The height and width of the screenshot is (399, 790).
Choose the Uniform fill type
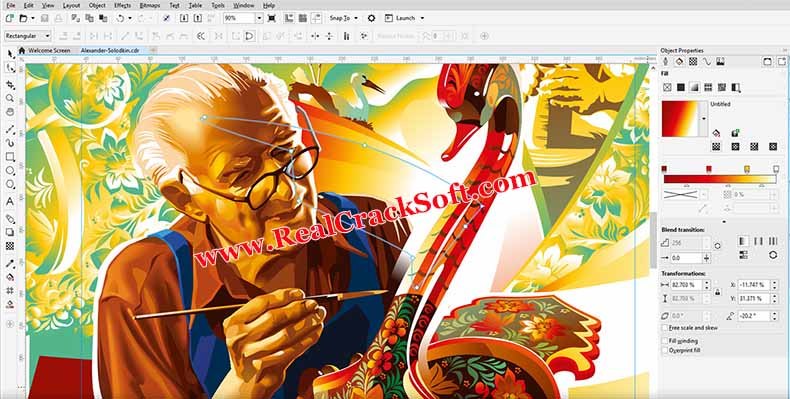click(x=681, y=87)
